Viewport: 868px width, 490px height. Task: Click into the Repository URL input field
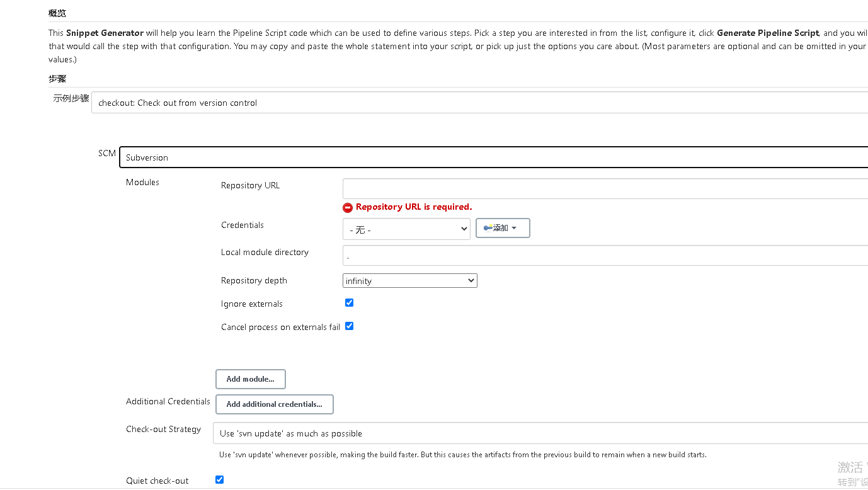coord(605,188)
